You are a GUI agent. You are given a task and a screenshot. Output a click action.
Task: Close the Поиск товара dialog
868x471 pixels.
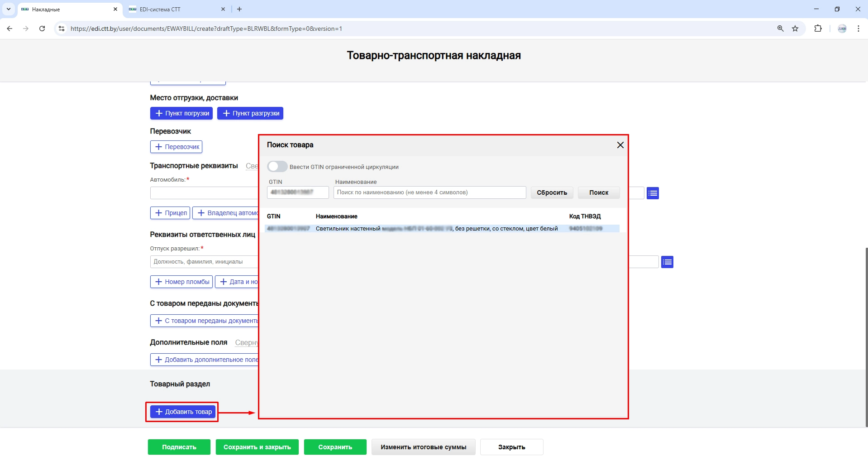coord(620,145)
